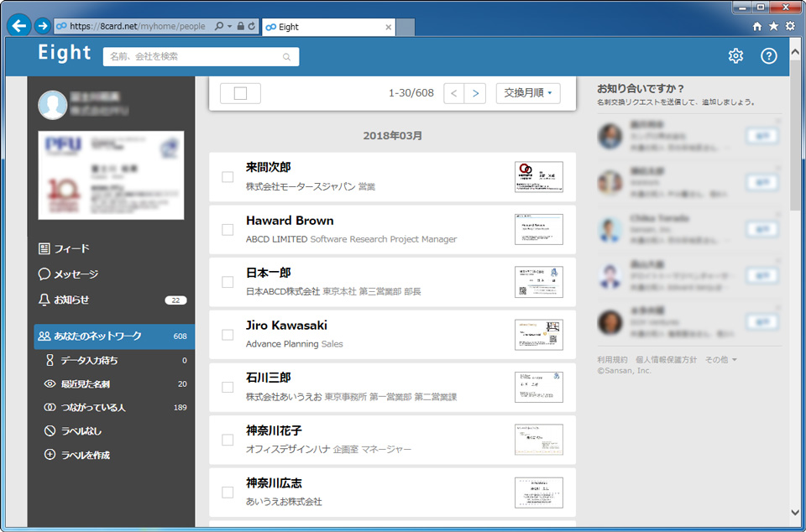
Task: Open Haward Brown business card thumbnail
Action: point(539,229)
